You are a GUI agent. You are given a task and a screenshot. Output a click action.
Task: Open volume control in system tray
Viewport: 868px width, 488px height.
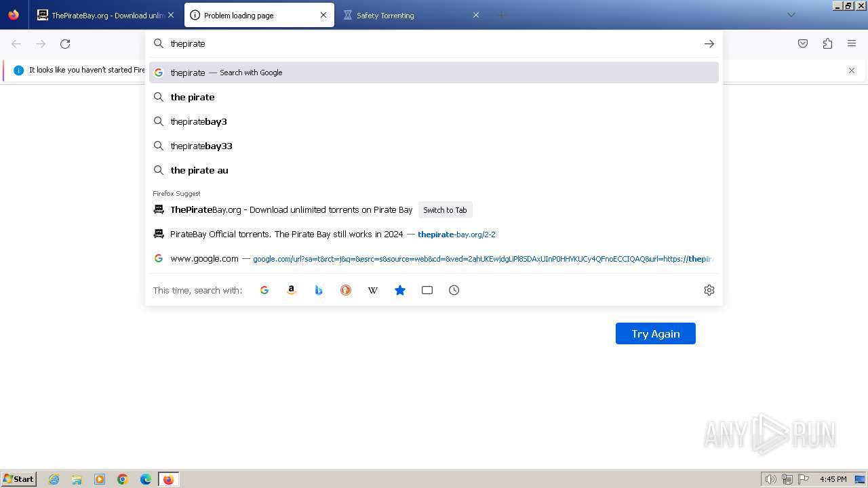point(770,479)
